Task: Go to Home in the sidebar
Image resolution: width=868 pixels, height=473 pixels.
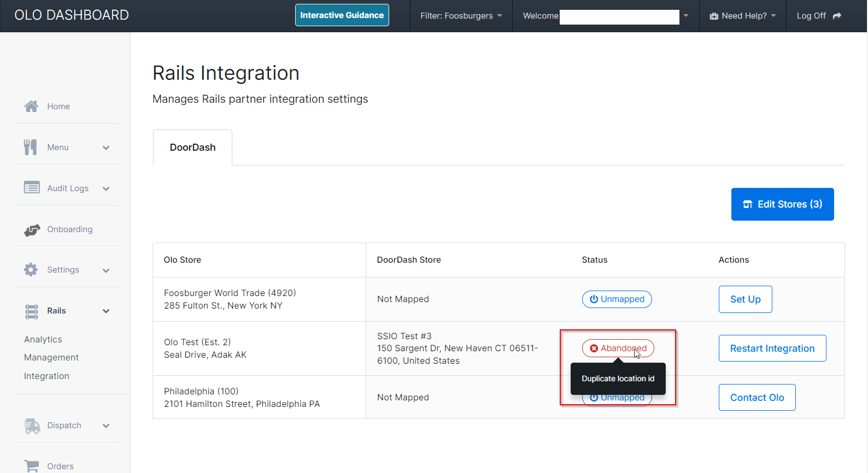Action: pyautogui.click(x=58, y=107)
